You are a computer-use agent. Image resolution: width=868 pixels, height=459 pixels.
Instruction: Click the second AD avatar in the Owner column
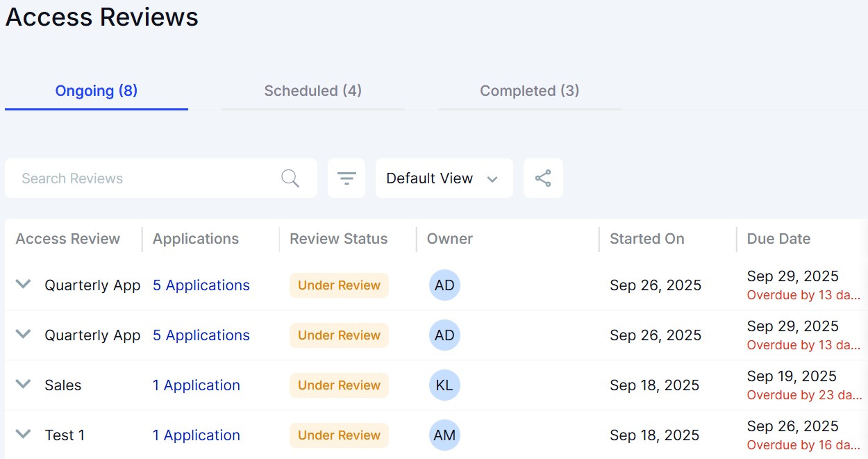coord(444,335)
